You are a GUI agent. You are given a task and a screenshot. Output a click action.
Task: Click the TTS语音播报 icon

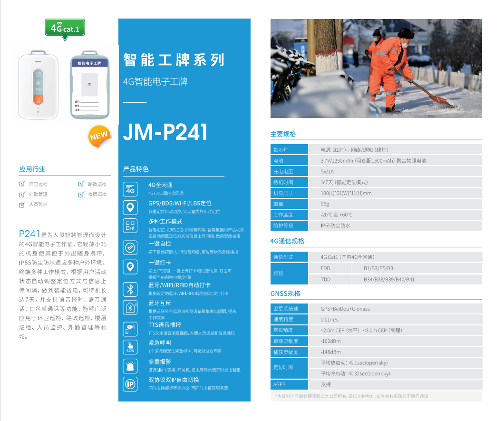130,329
